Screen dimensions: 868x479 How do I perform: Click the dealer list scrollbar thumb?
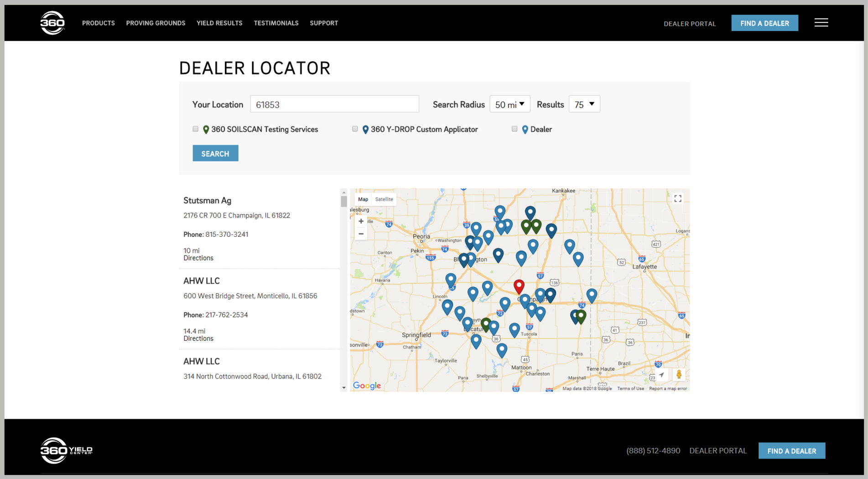tap(343, 201)
